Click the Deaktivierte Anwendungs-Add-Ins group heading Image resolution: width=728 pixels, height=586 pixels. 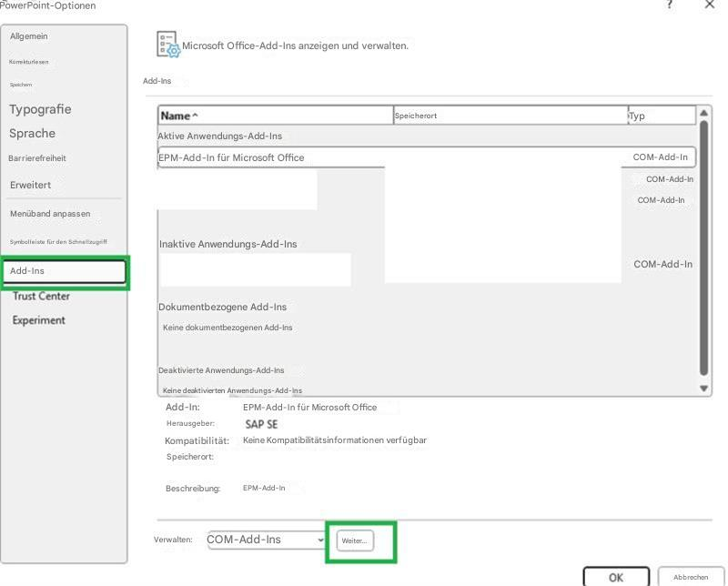pyautogui.click(x=221, y=370)
